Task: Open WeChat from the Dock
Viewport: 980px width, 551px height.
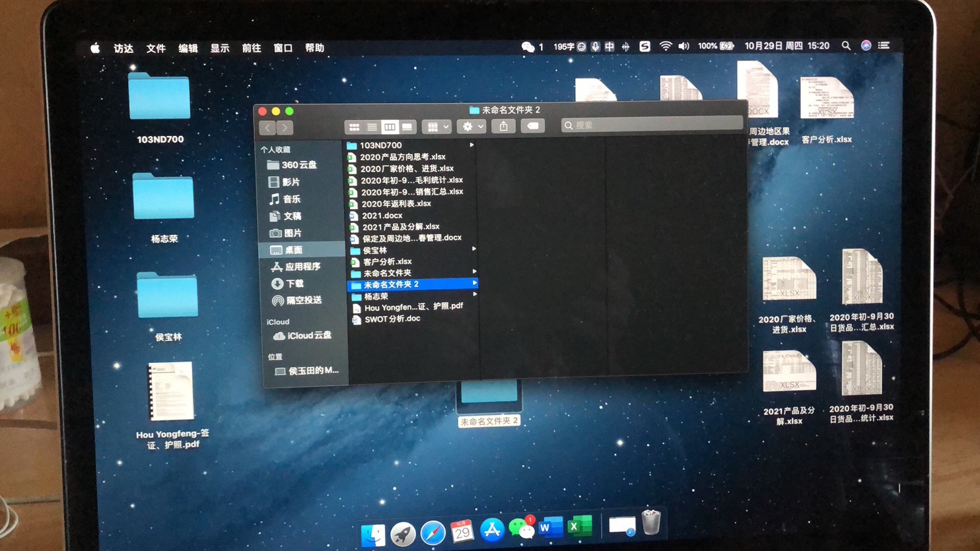Action: click(521, 528)
